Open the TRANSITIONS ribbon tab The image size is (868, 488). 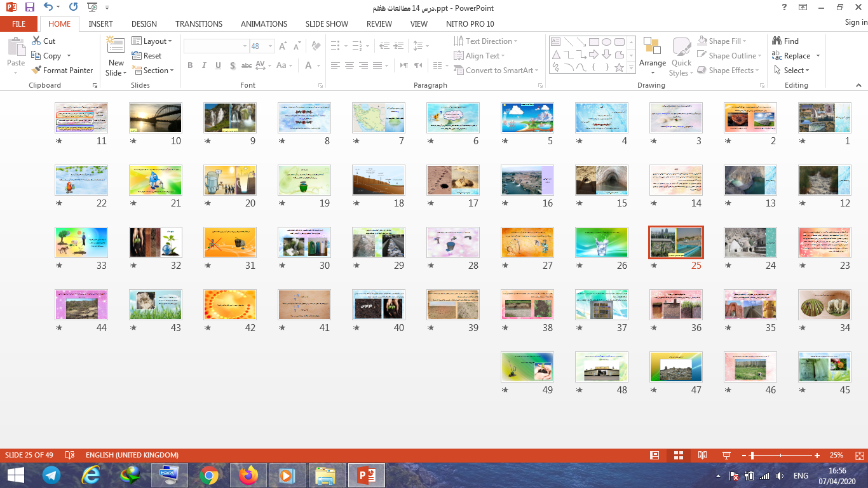pyautogui.click(x=199, y=24)
